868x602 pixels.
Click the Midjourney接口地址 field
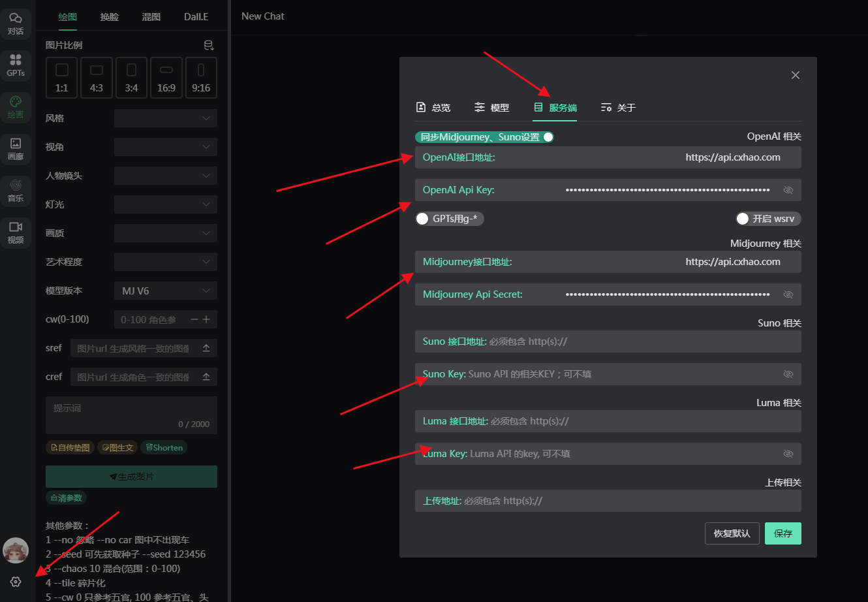click(608, 262)
